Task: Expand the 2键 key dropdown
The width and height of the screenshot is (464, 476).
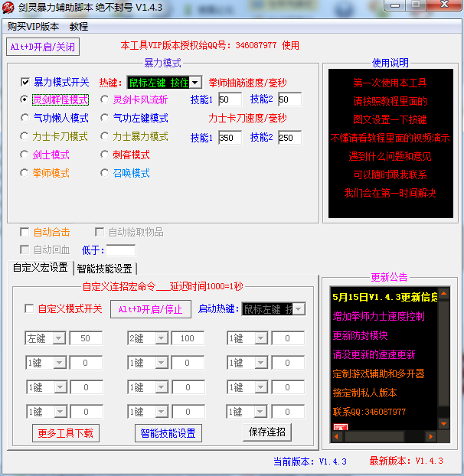Action: coord(160,338)
